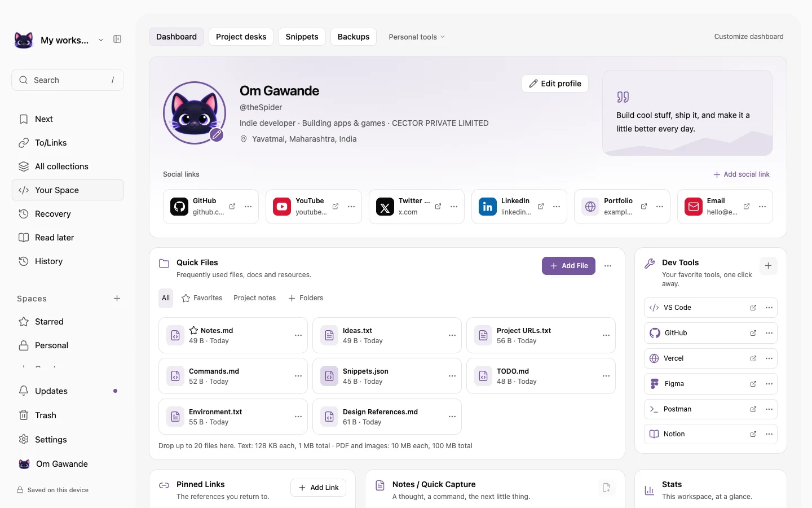Open external link icon for GitHub social card
This screenshot has width=812, height=508.
[x=232, y=207]
